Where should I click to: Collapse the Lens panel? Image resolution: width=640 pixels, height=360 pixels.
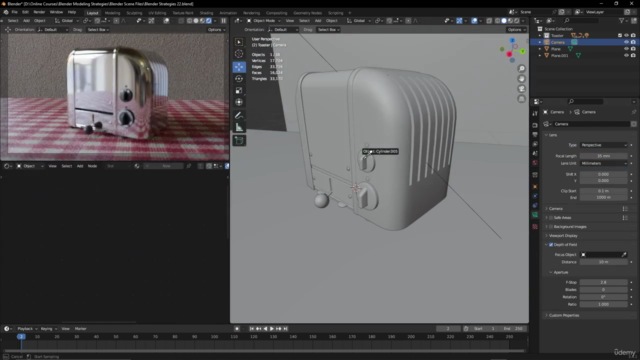(x=553, y=135)
